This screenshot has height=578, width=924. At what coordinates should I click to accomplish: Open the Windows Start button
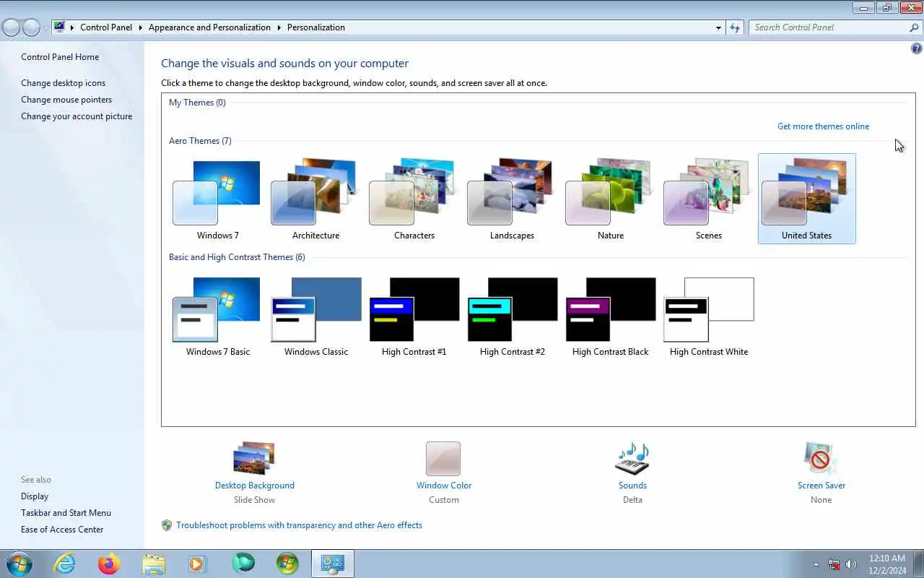coord(19,564)
